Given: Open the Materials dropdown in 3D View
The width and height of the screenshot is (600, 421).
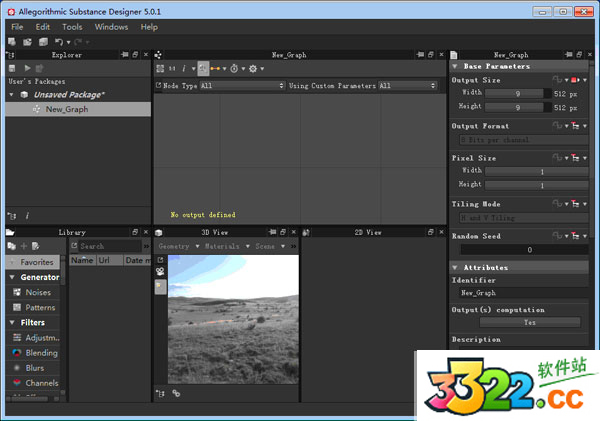Looking at the screenshot, I should [x=227, y=246].
